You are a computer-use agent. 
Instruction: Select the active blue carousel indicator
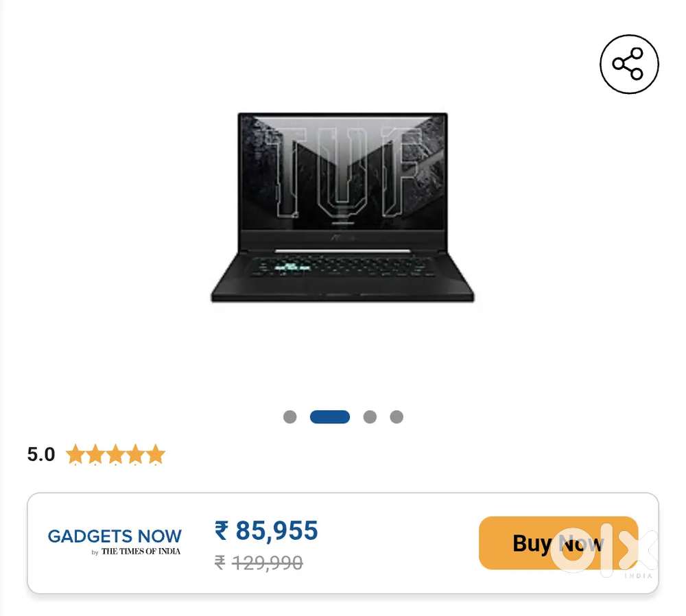tap(329, 416)
